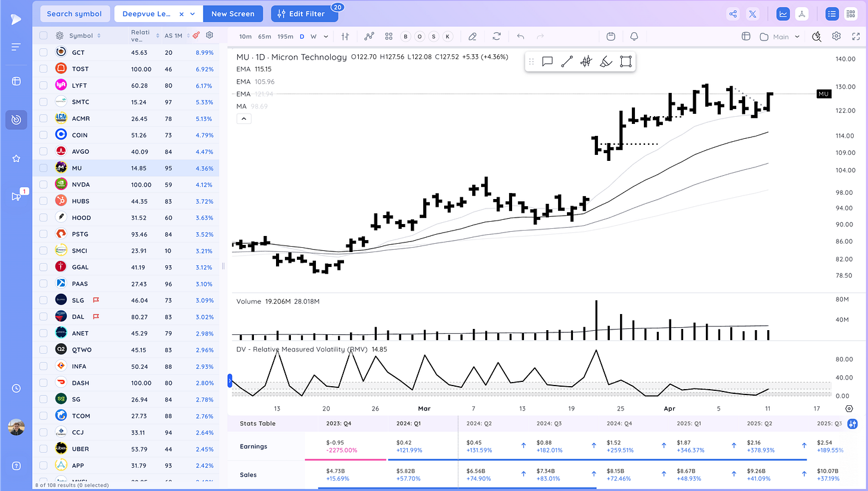Switch to the cluster view icon
This screenshot has height=491, width=868.
tap(802, 14)
